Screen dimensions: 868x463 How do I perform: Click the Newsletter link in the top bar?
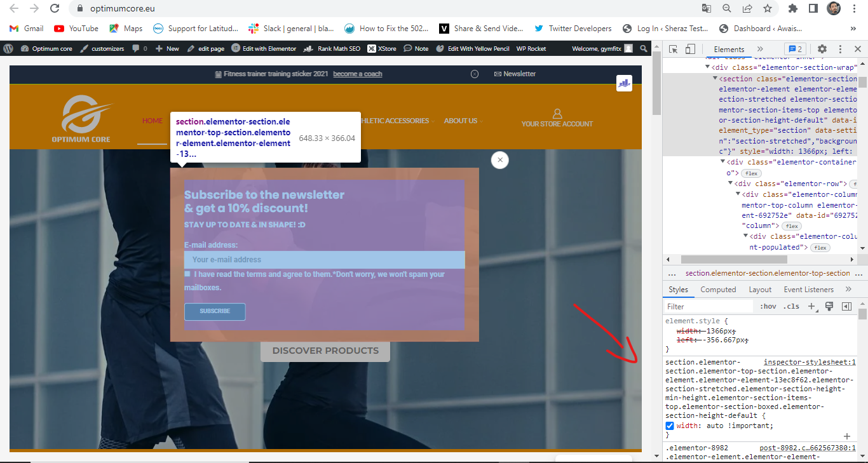click(515, 74)
